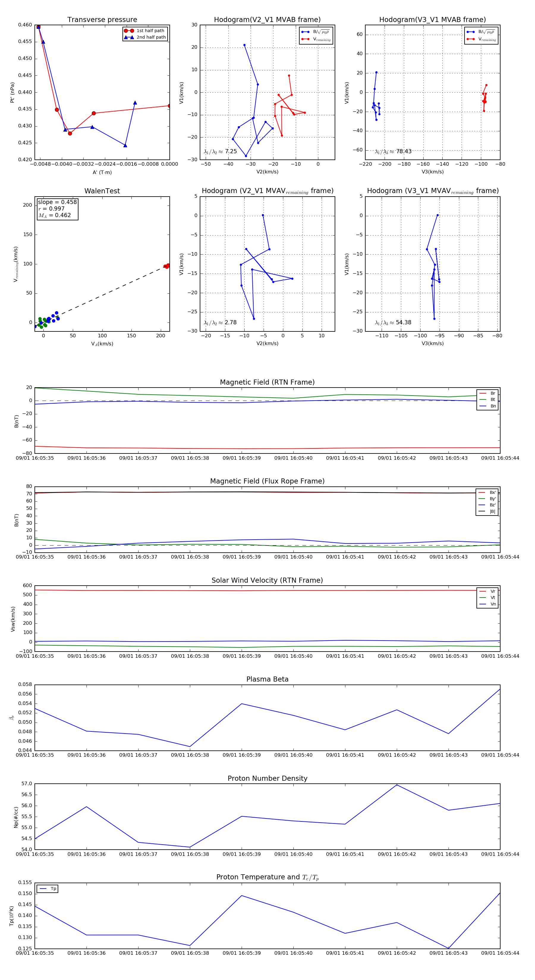This screenshot has width=535, height=980.
Task: Click the "Np(#/cc)" y-axis label
Action: 16,817
